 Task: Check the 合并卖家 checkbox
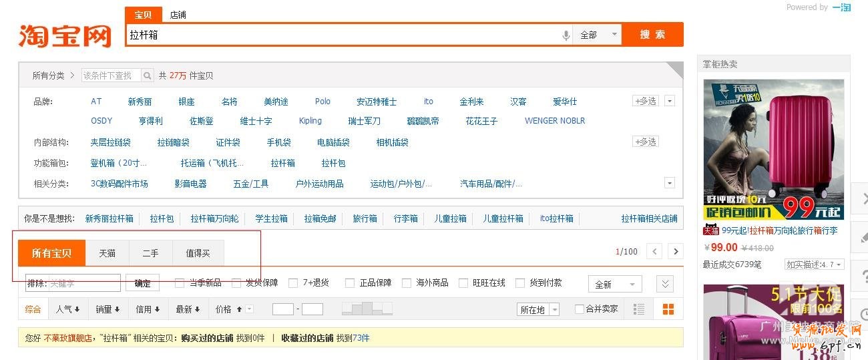point(580,309)
